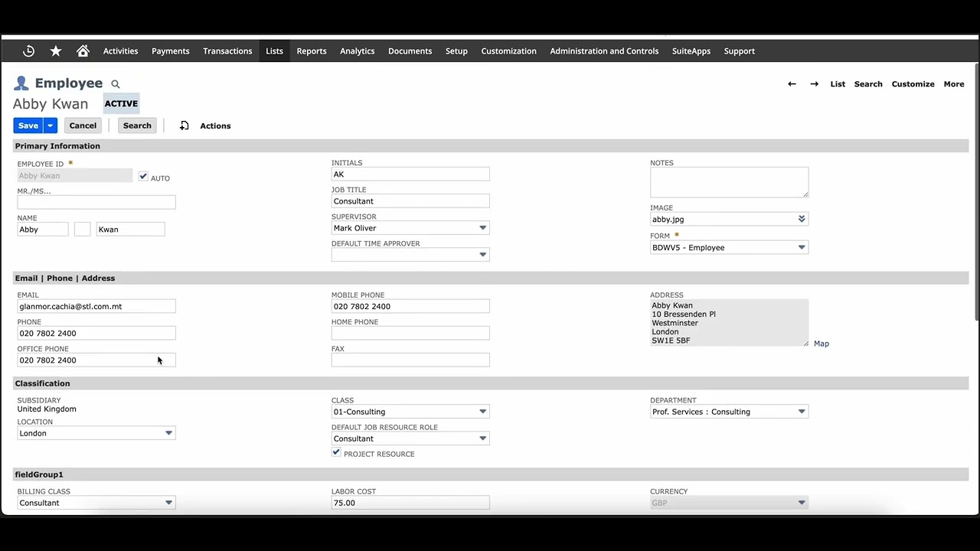Click the Employee person icon
The height and width of the screenshot is (551, 980).
pyautogui.click(x=21, y=83)
